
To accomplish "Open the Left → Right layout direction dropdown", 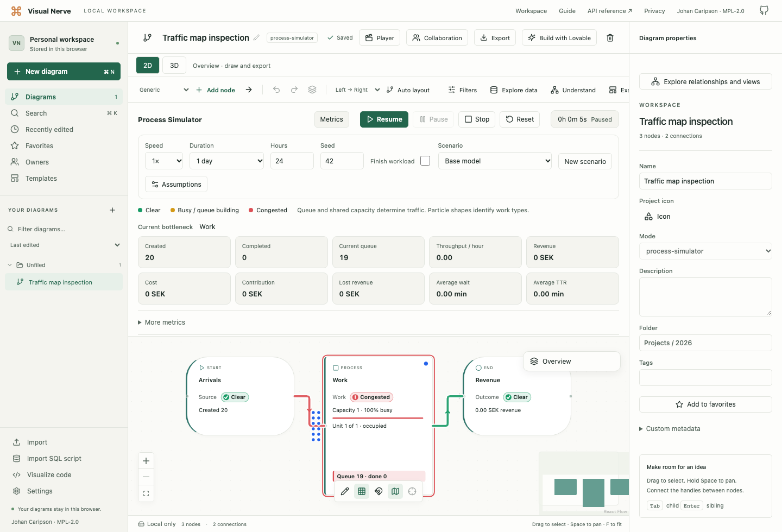I will tap(357, 90).
